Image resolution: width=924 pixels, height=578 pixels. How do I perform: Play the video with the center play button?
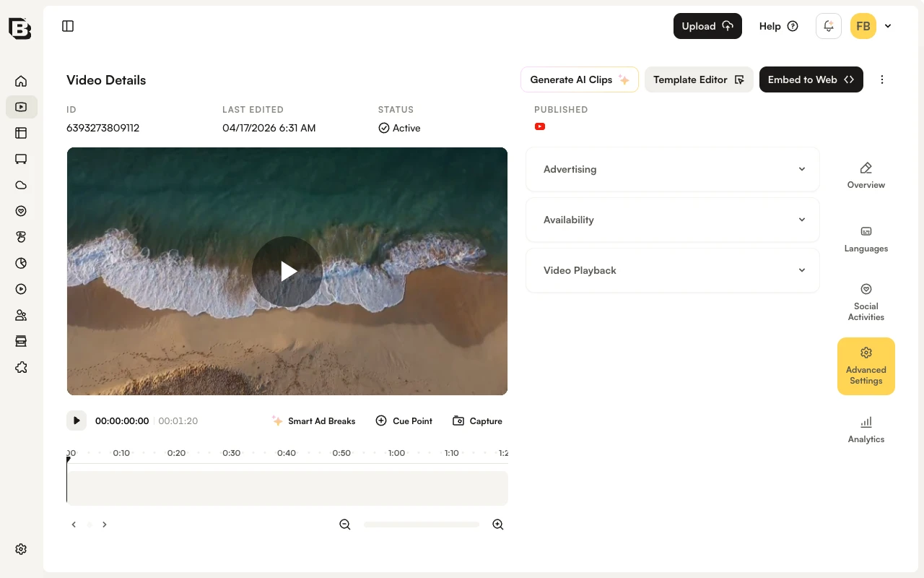[x=287, y=272]
